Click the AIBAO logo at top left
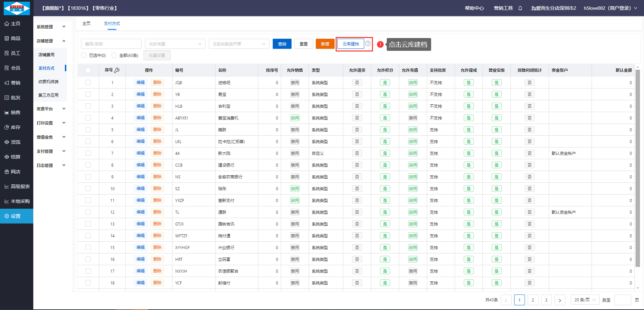644x310 pixels. coord(16,8)
